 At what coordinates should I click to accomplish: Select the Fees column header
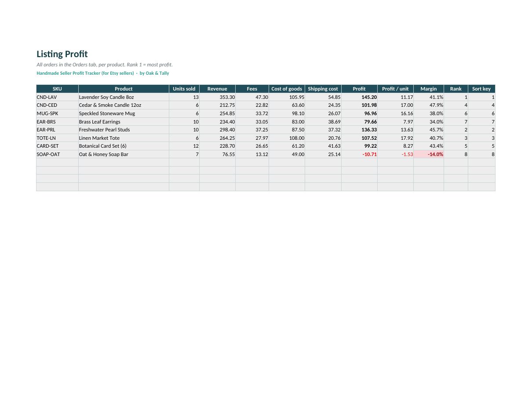pyautogui.click(x=252, y=89)
